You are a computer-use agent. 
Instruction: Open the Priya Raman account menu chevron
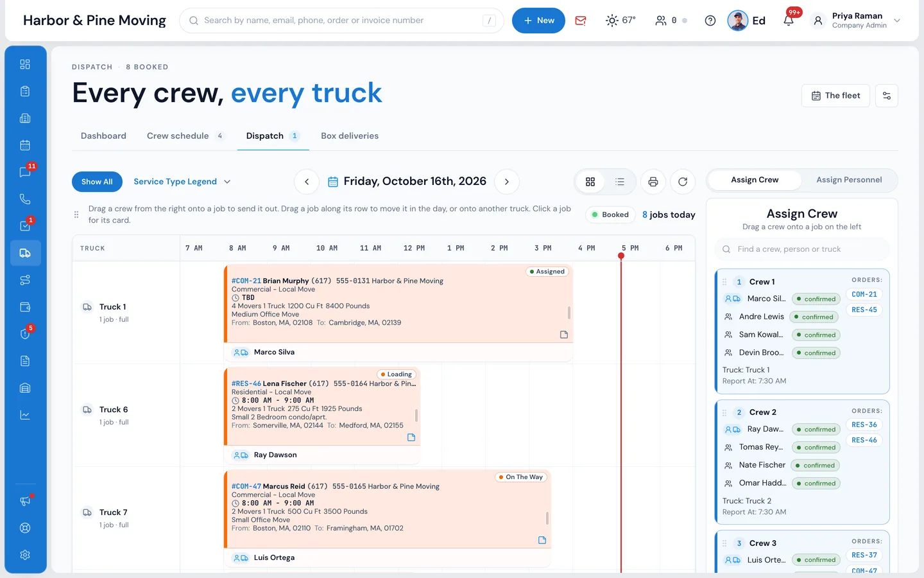[897, 21]
